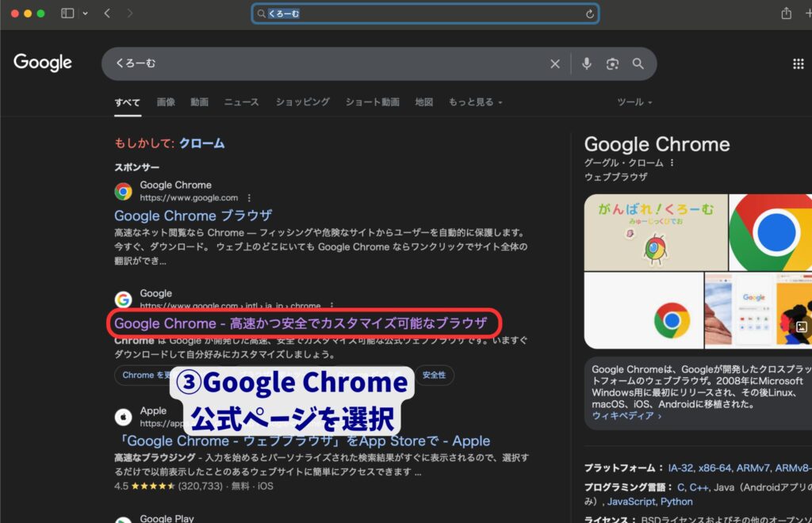812x523 pixels.
Task: Expand the もっと見る dropdown
Action: [x=476, y=102]
